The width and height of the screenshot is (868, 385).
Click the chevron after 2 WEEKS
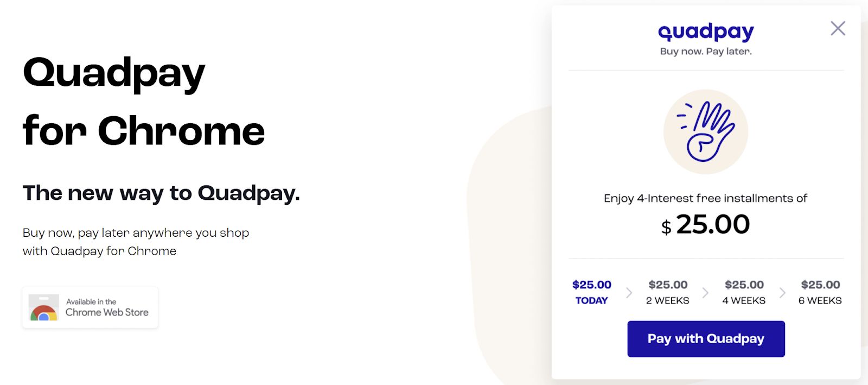[x=705, y=293]
